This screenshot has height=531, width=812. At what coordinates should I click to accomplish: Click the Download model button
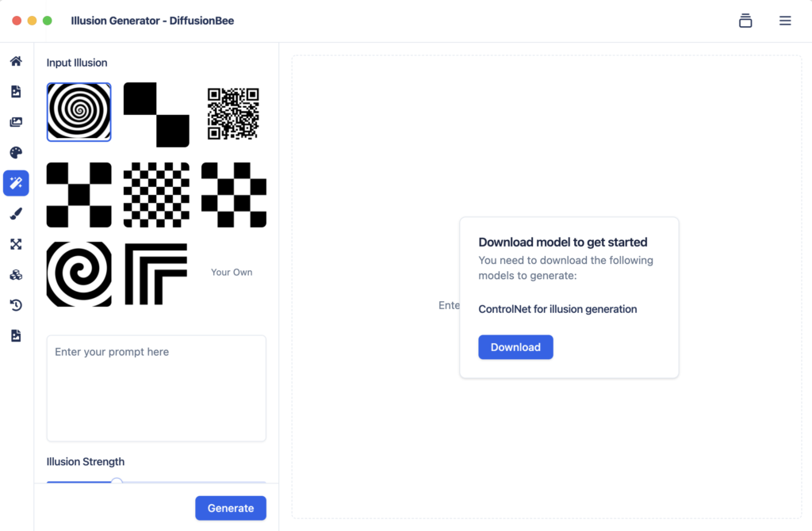(515, 347)
